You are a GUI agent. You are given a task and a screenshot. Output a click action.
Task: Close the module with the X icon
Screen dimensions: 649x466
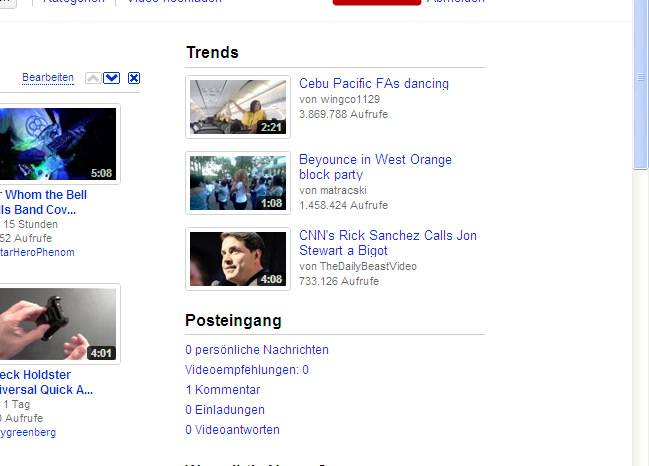134,78
